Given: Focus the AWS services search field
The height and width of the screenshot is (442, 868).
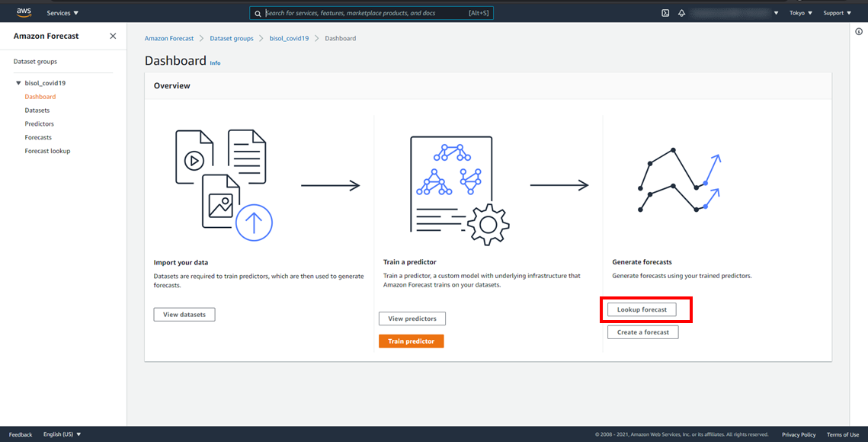Looking at the screenshot, I should [x=366, y=13].
